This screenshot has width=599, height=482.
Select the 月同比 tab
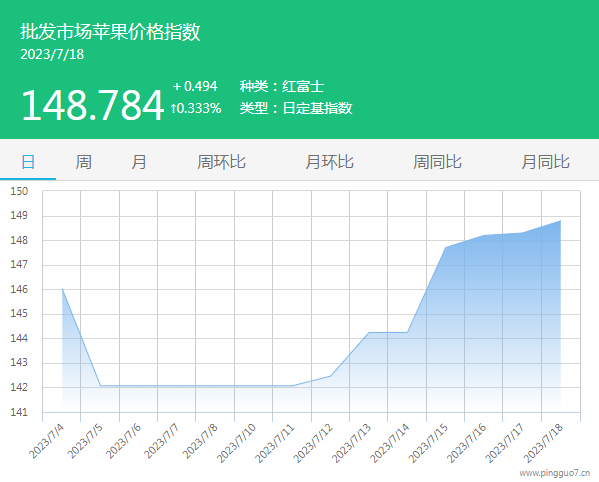click(x=546, y=162)
